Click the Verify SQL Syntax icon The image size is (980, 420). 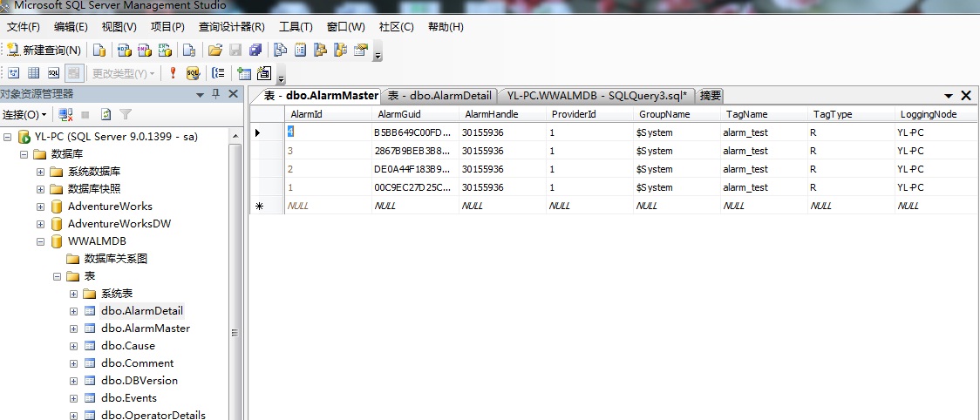pos(194,73)
